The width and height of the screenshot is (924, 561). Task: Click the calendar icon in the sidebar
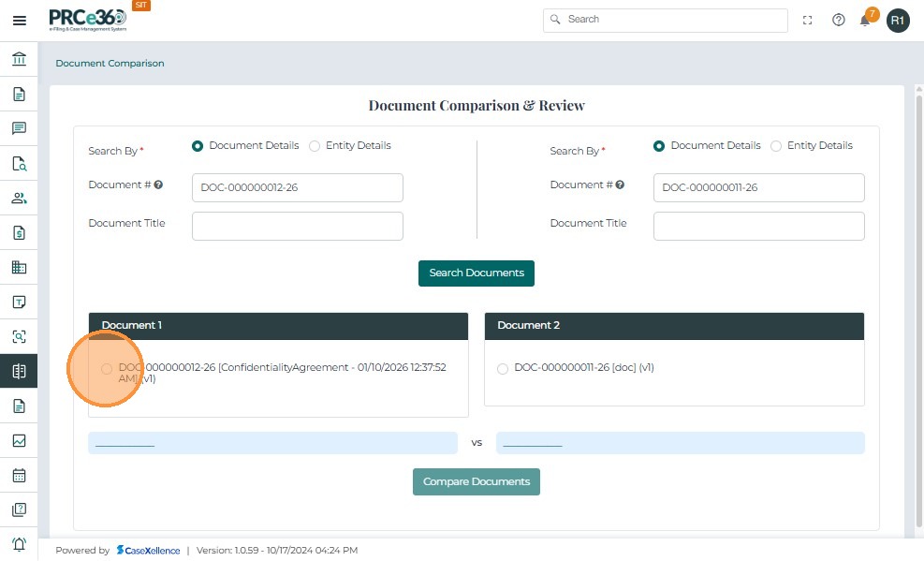(19, 475)
